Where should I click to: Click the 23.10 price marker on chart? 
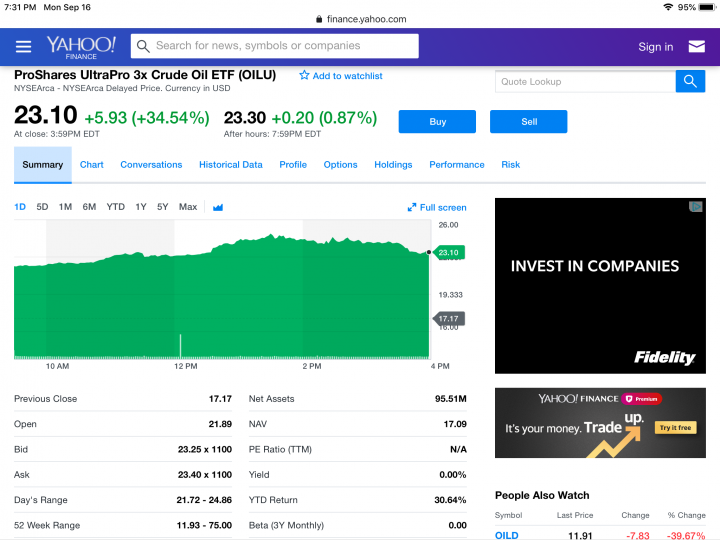[448, 253]
